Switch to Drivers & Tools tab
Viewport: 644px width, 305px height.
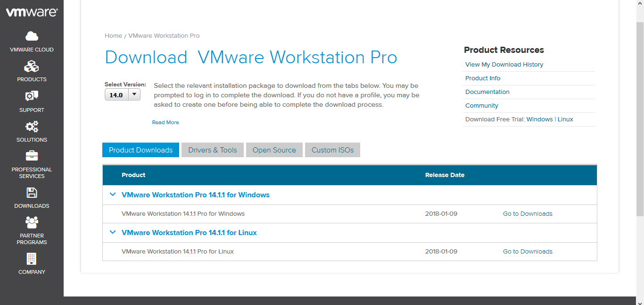pyautogui.click(x=213, y=150)
